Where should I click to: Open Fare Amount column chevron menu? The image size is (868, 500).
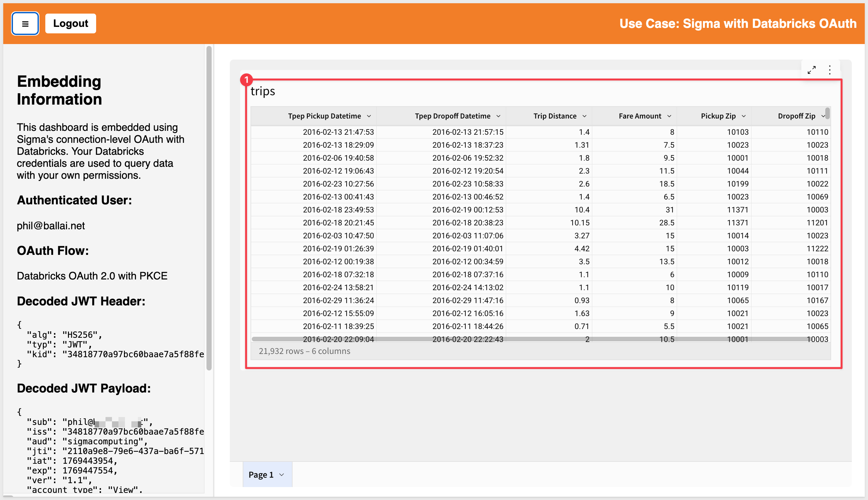669,116
